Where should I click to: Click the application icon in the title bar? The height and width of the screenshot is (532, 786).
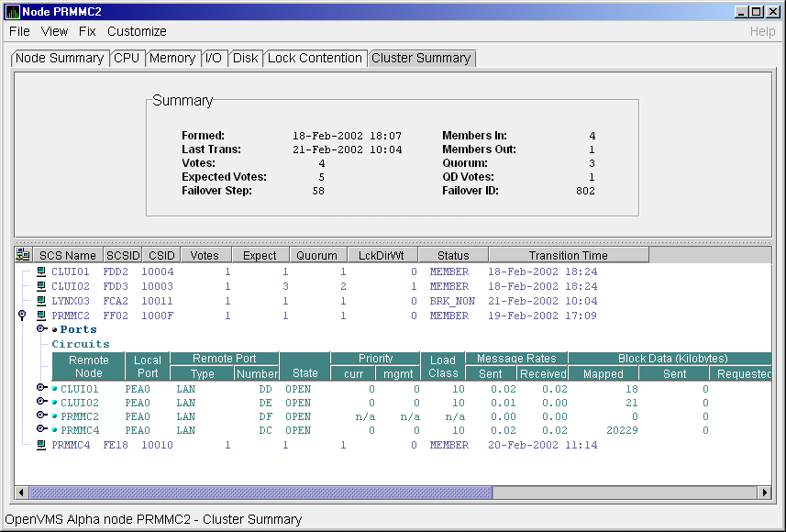12,12
